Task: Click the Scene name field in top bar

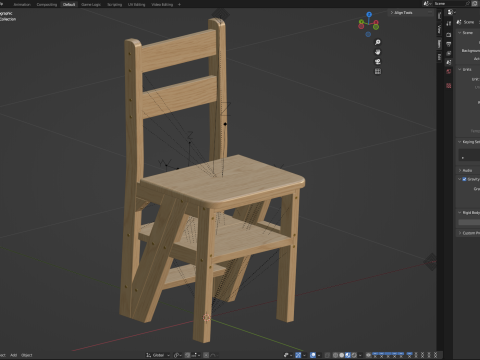Action: [450, 4]
